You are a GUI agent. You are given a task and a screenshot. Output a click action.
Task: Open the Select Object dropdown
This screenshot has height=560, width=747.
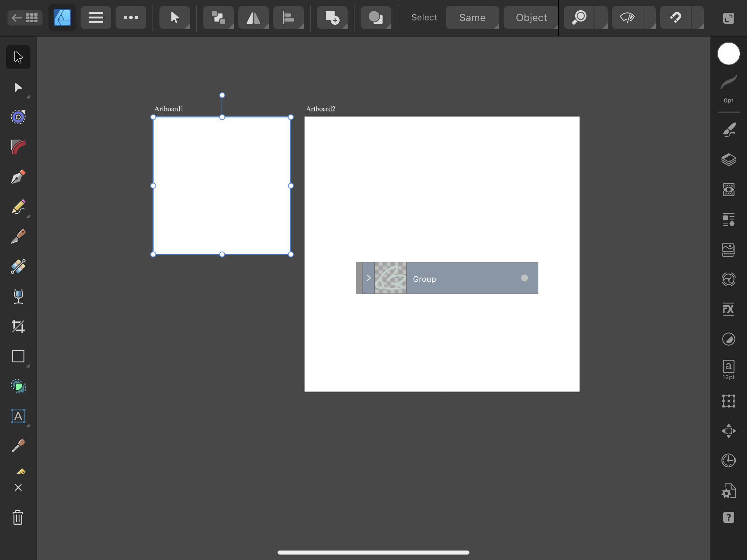(x=531, y=17)
